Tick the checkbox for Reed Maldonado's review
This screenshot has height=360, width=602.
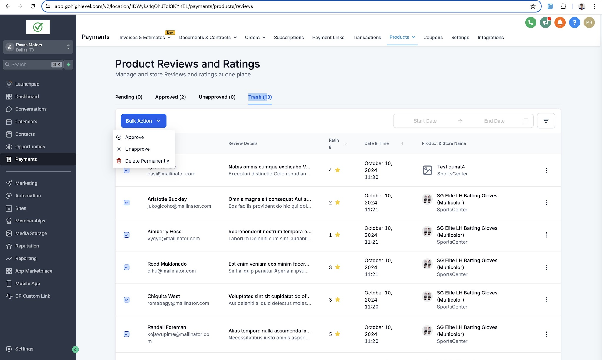point(127,267)
